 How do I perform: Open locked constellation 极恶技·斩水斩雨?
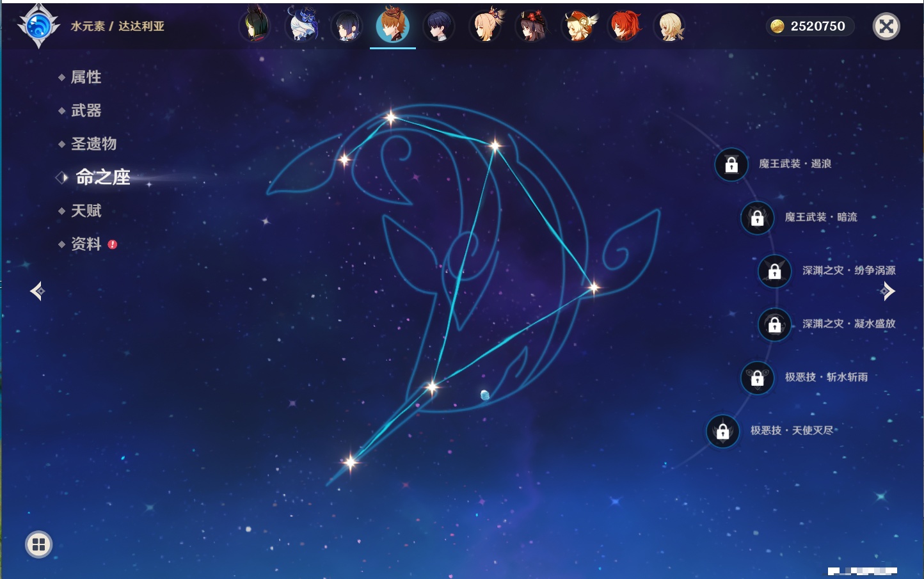[757, 377]
